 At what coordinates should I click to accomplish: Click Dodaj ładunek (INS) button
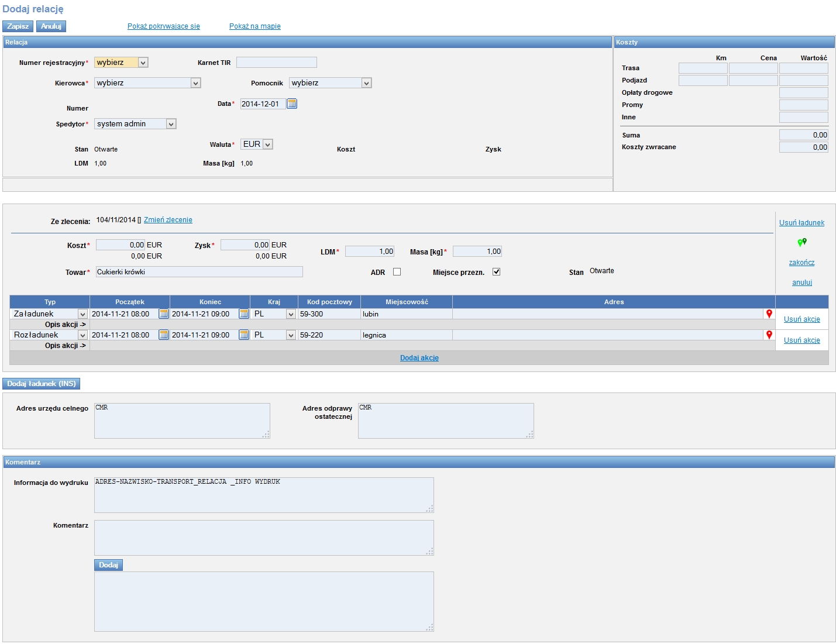tap(42, 384)
